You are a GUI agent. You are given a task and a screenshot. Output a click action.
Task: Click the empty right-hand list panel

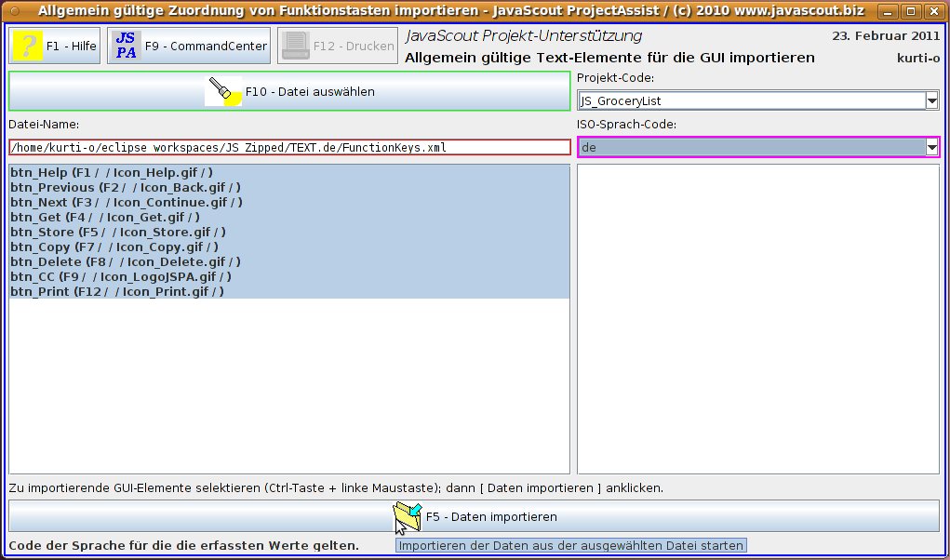758,318
